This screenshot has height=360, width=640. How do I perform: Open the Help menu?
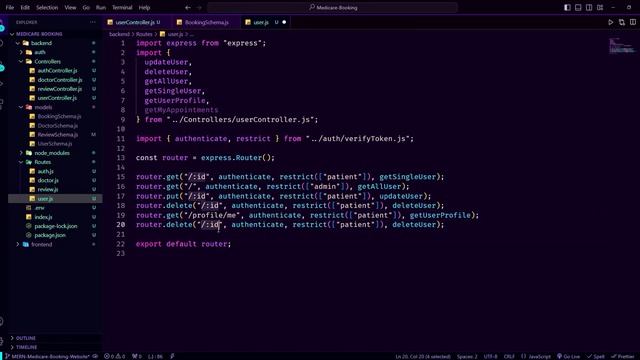[144, 7]
